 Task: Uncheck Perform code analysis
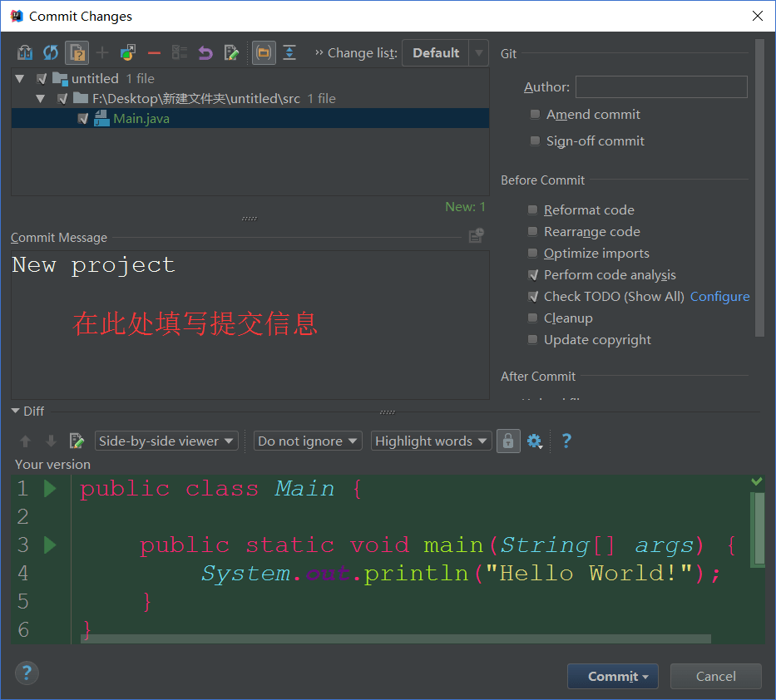pyautogui.click(x=533, y=275)
